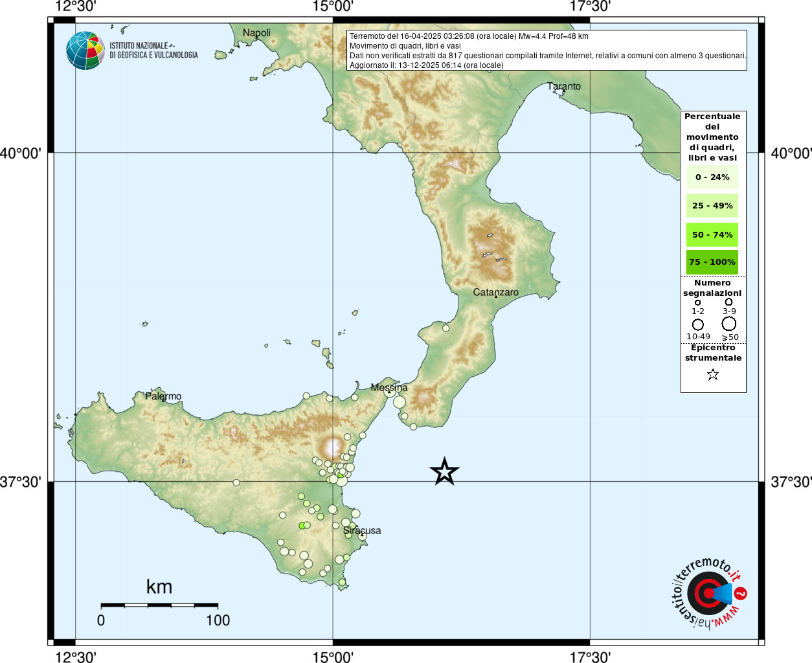Click the epicenter star symbol in the legend
The width and height of the screenshot is (812, 663).
713,374
